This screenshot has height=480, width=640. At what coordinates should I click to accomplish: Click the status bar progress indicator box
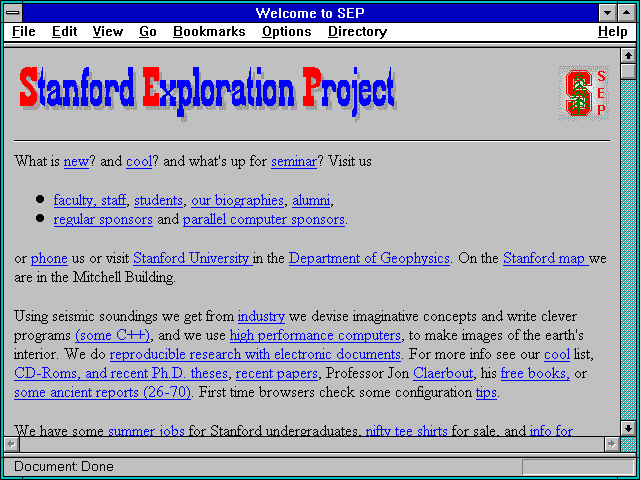click(x=578, y=467)
